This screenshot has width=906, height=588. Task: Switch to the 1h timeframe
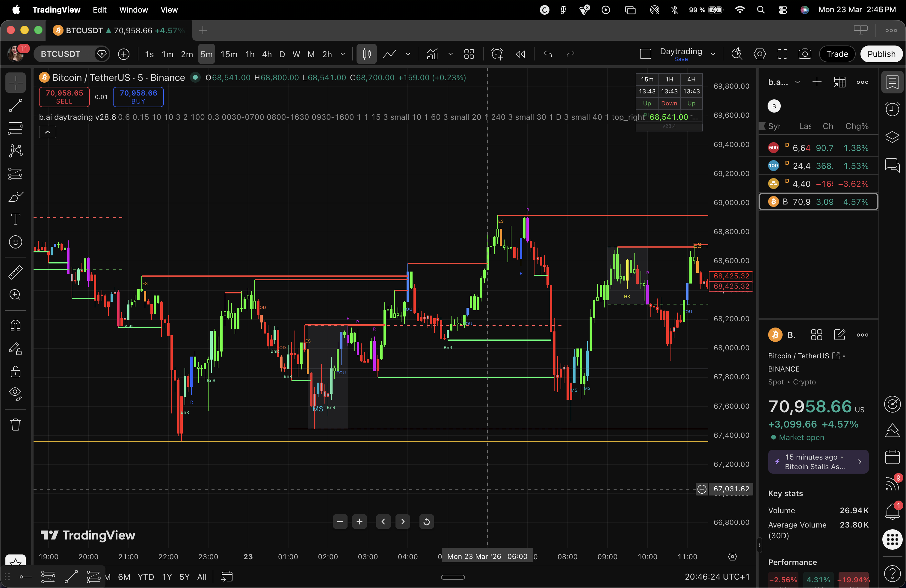250,54
